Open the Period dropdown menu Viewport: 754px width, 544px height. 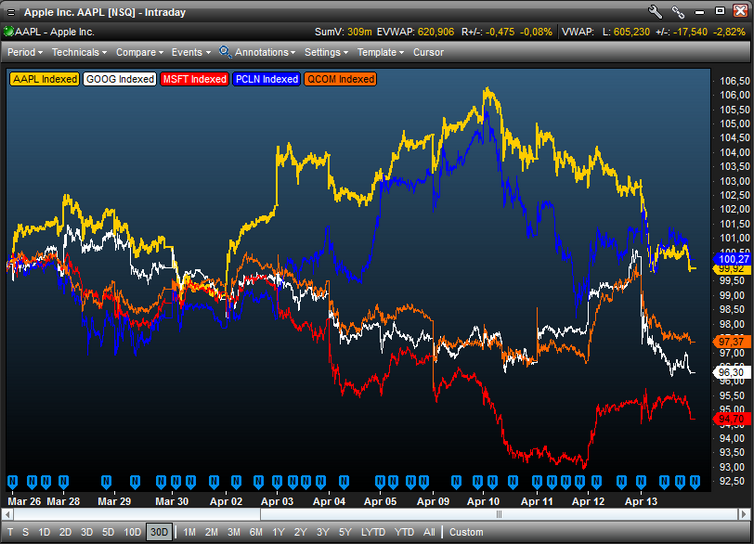point(25,52)
